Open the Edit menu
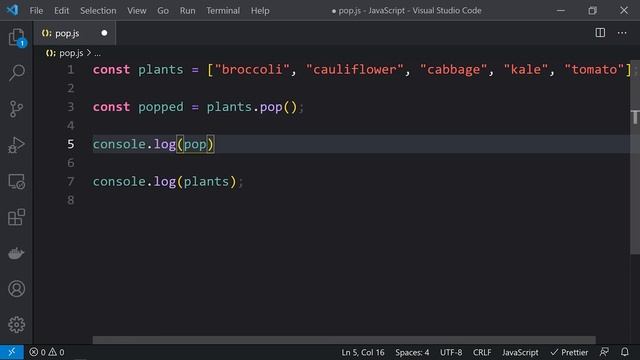640x360 pixels. click(x=62, y=11)
